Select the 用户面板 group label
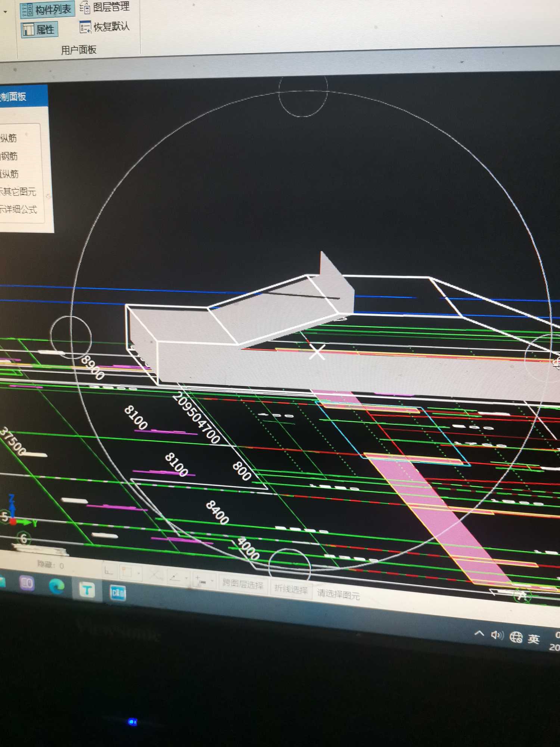Viewport: 560px width, 747px height. (x=79, y=50)
